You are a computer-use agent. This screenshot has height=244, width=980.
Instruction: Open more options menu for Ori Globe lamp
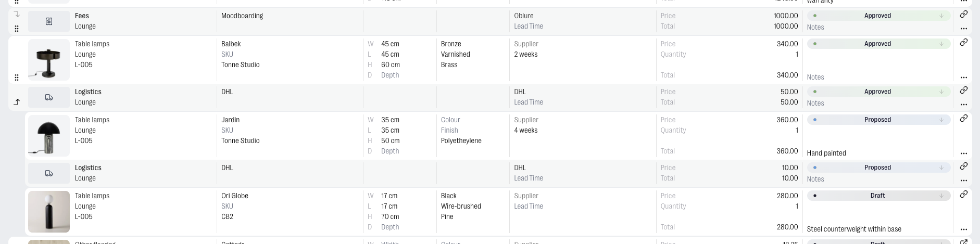pyautogui.click(x=963, y=229)
